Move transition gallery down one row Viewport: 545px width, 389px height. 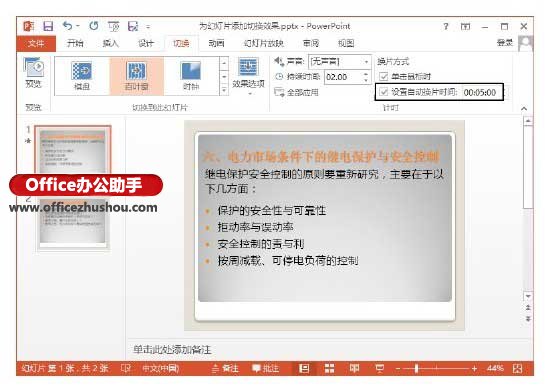[x=224, y=77]
